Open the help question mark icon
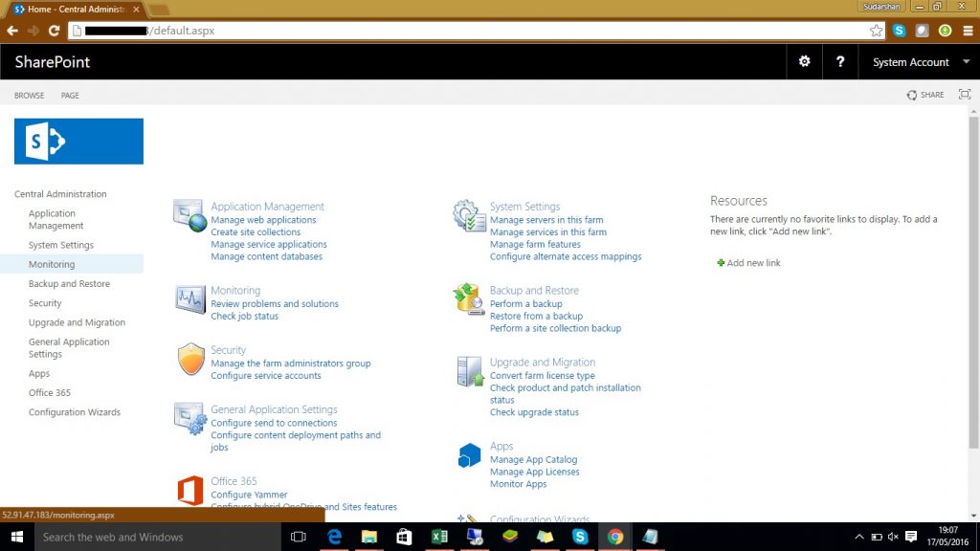Screen dimensions: 980x551 point(840,61)
